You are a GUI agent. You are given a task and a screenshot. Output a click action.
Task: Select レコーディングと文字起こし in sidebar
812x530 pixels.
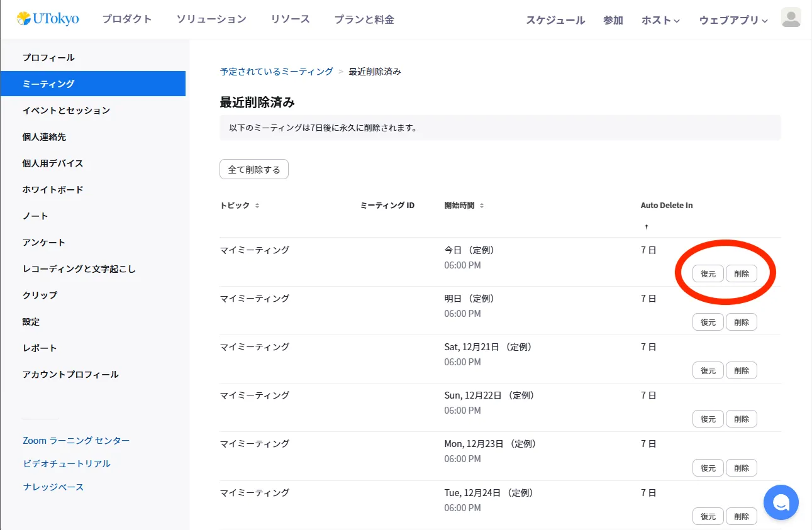point(79,268)
